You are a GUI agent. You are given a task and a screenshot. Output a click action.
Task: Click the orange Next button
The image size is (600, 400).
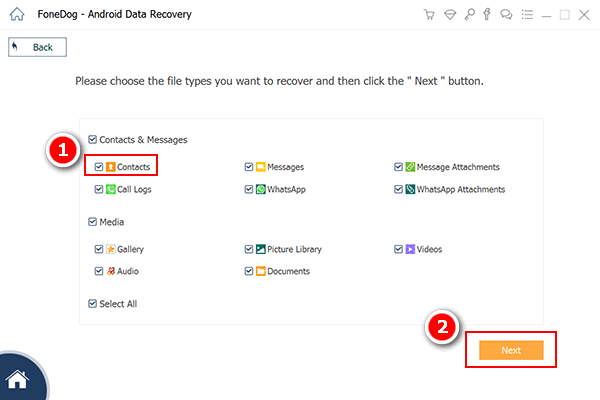(511, 350)
